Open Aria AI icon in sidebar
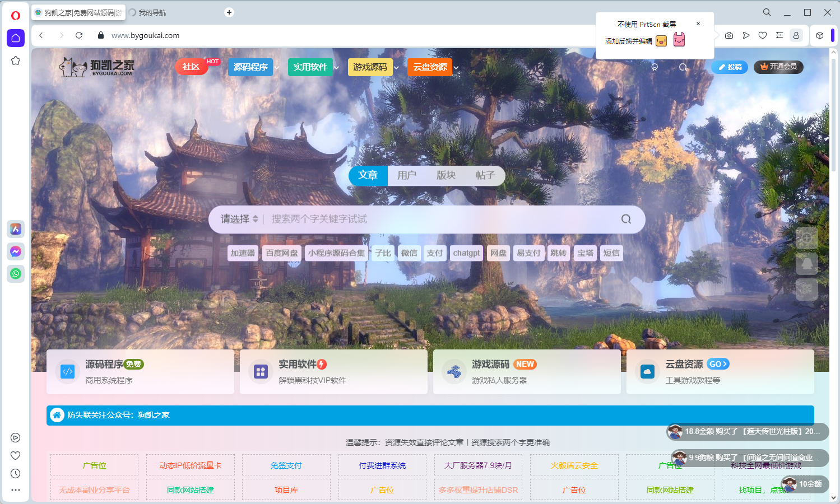The width and height of the screenshot is (840, 504). tap(16, 229)
